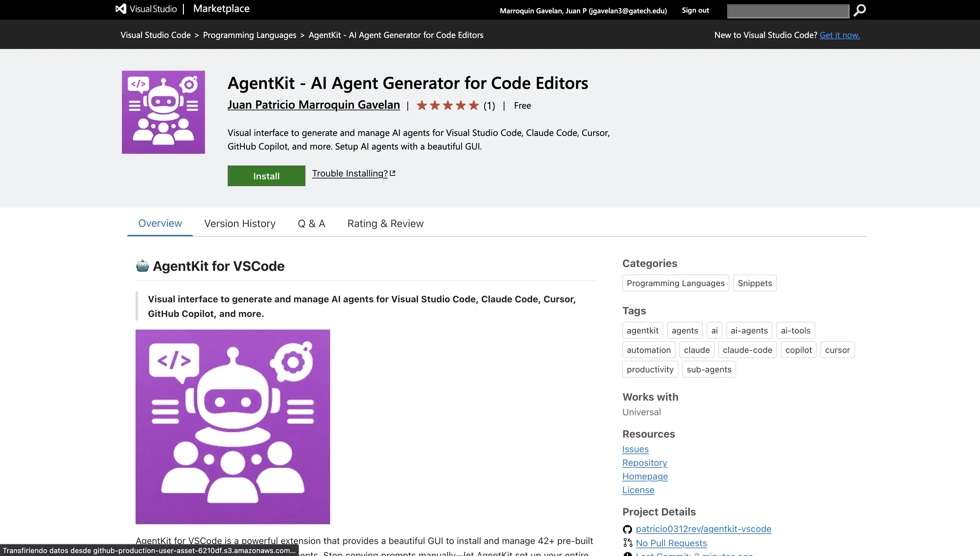This screenshot has width=980, height=556.
Task: Sign out of the account
Action: [695, 10]
